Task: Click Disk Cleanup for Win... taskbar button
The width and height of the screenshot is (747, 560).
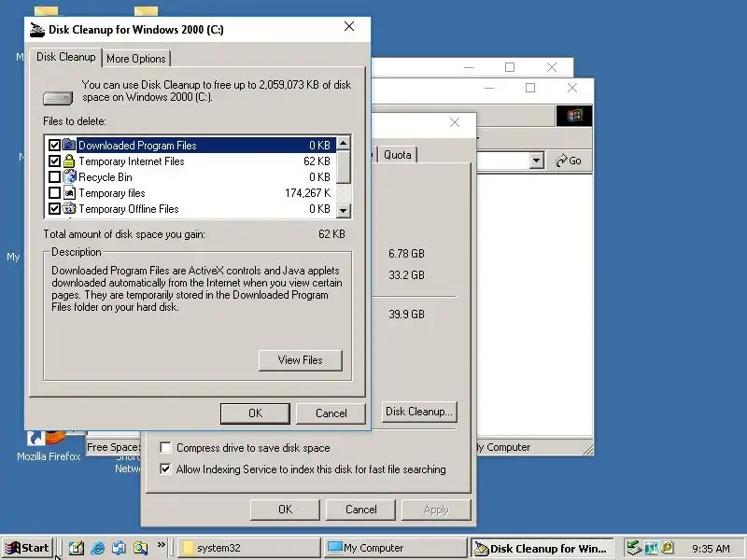Action: click(542, 548)
